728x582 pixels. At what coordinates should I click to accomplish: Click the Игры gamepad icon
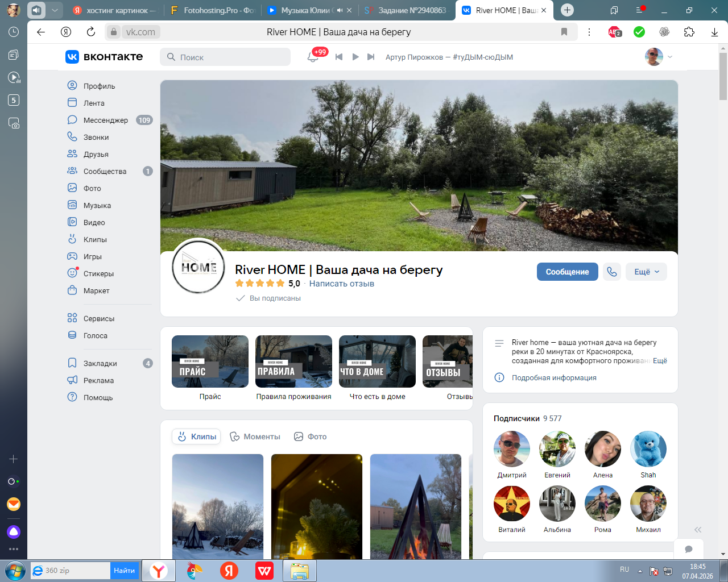click(x=72, y=256)
